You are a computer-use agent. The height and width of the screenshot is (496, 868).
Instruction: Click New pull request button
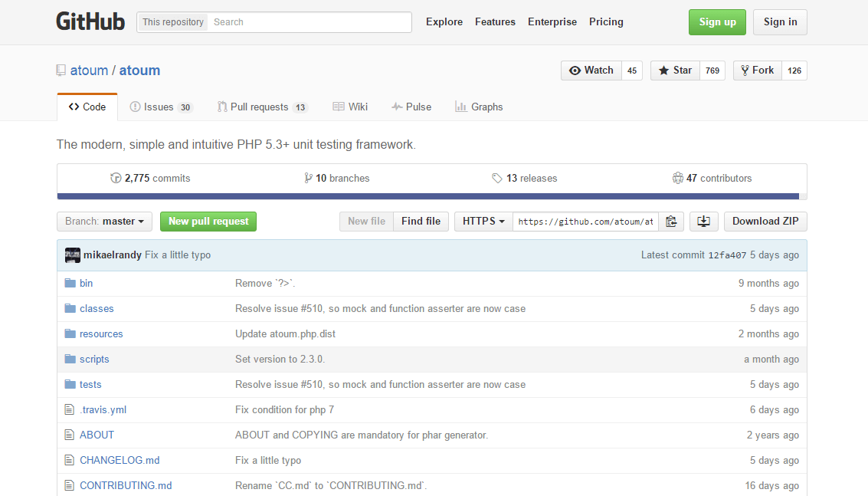click(x=208, y=221)
